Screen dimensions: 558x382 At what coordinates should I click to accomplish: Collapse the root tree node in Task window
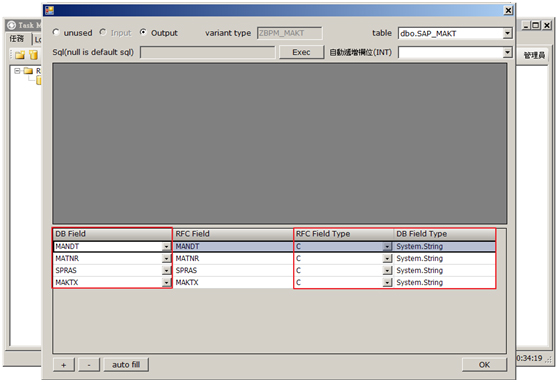pyautogui.click(x=17, y=71)
